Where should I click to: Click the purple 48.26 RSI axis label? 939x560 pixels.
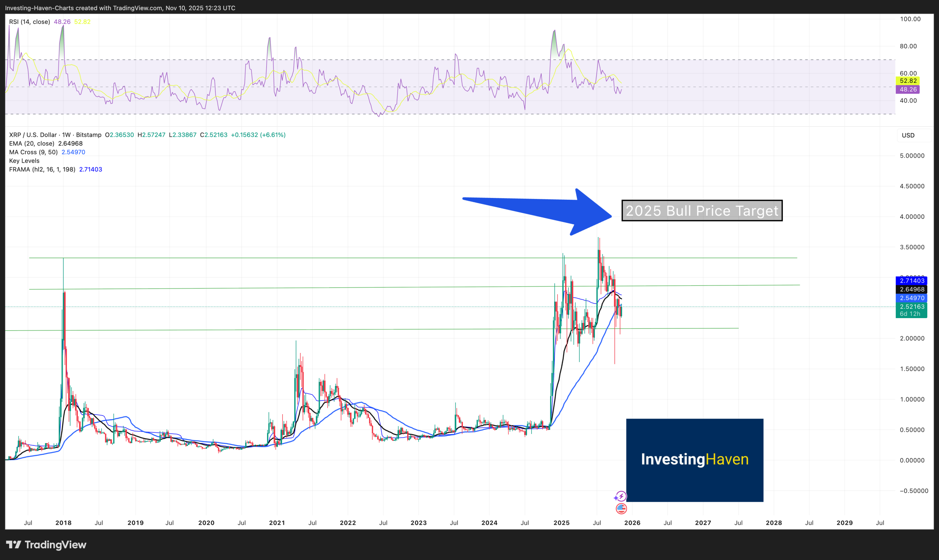coord(909,89)
